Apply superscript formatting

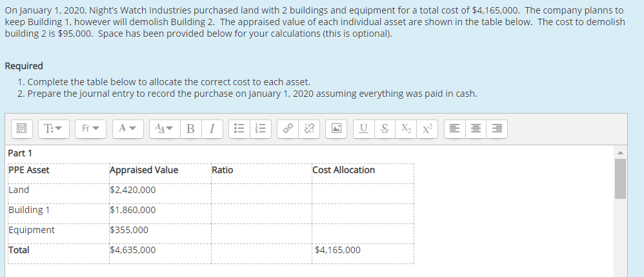point(427,128)
